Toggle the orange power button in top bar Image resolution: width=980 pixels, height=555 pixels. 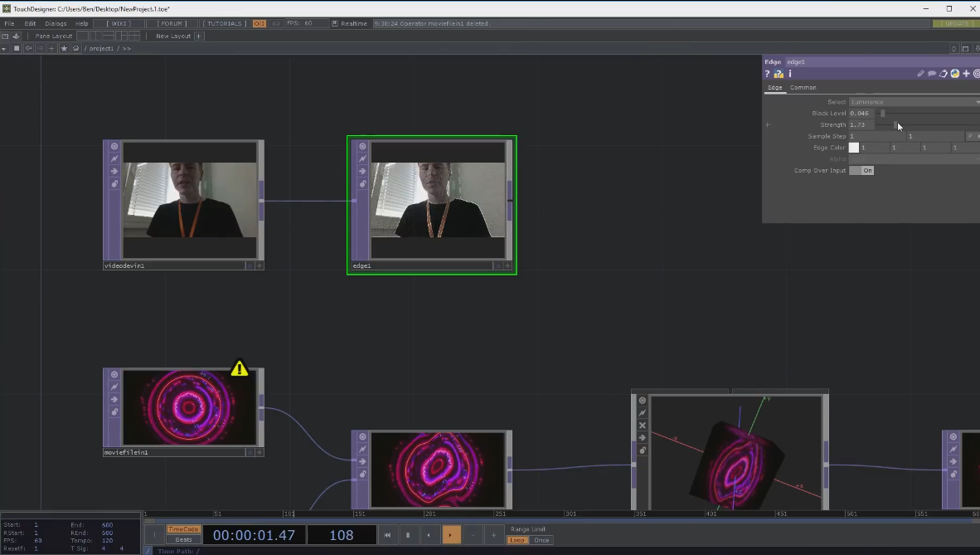[x=259, y=24]
